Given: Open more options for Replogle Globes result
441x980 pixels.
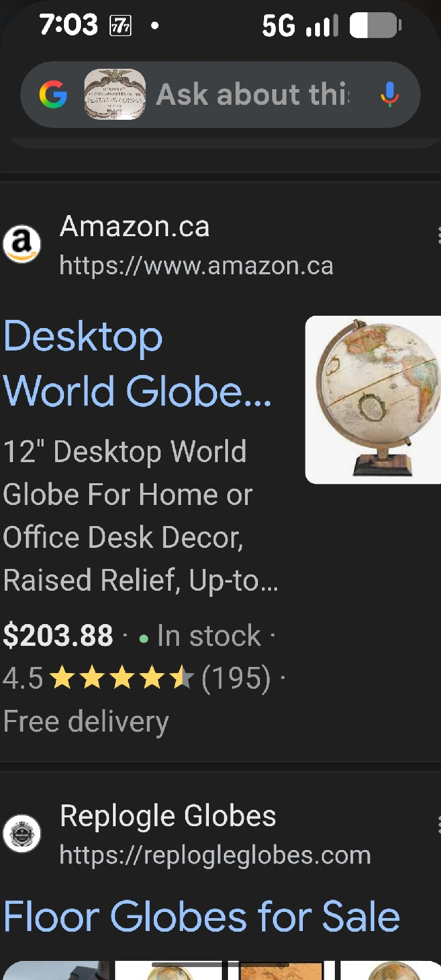Looking at the screenshot, I should click(438, 824).
